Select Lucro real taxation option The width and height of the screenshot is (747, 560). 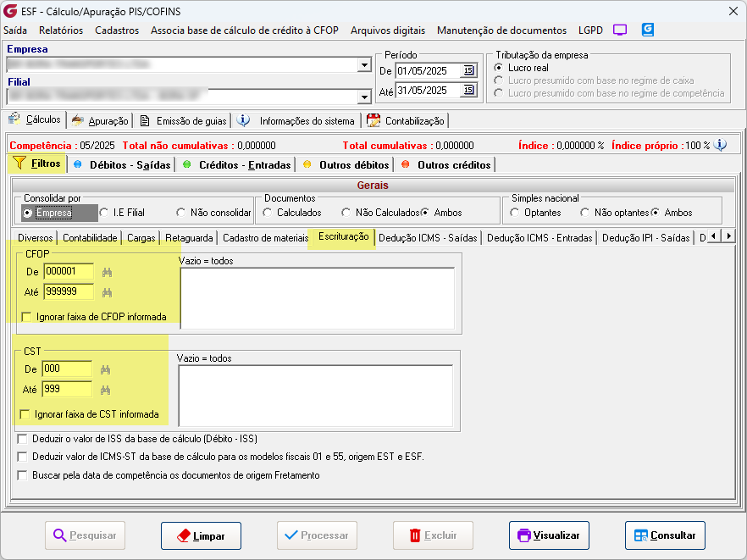tap(522, 68)
